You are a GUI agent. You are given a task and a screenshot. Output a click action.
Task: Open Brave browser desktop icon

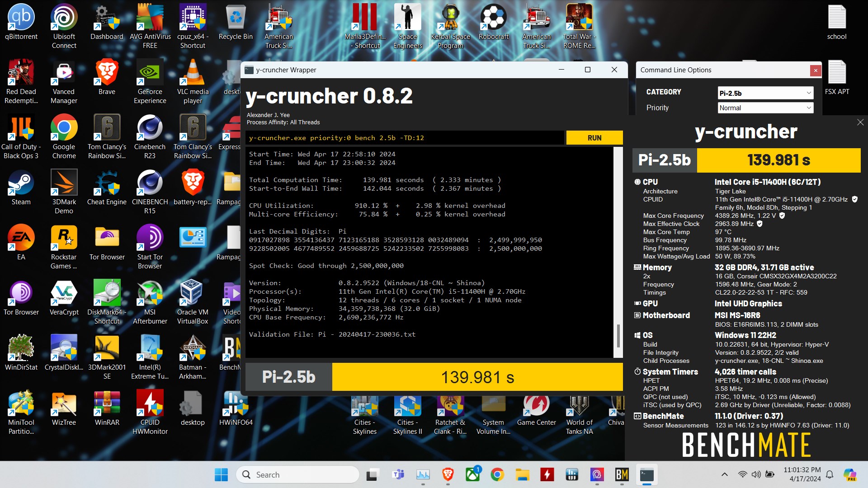(107, 78)
